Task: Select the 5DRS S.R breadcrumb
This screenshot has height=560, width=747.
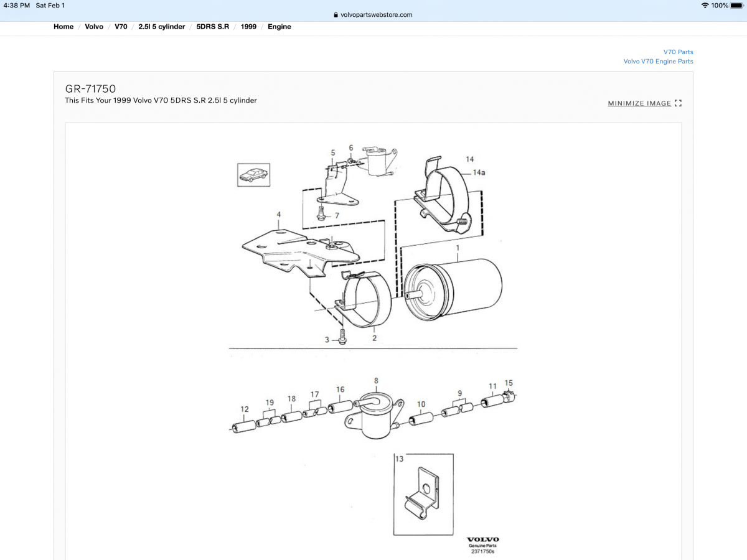Action: tap(212, 26)
